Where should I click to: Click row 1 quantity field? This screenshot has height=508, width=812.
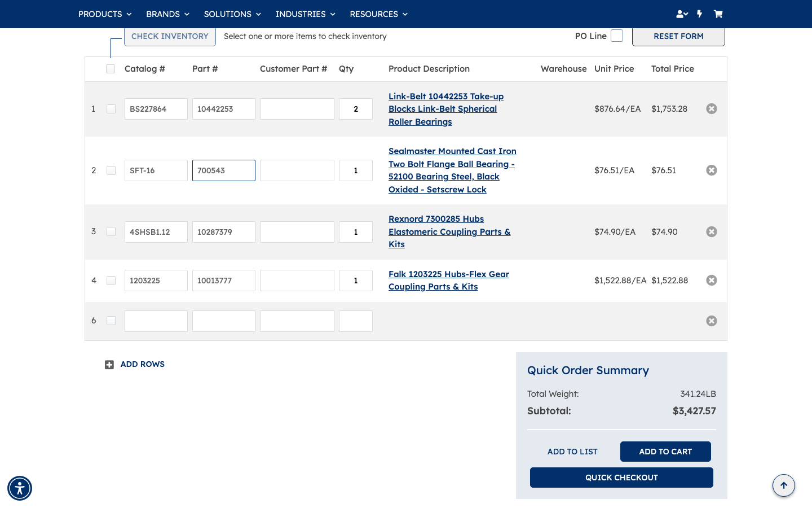point(356,109)
